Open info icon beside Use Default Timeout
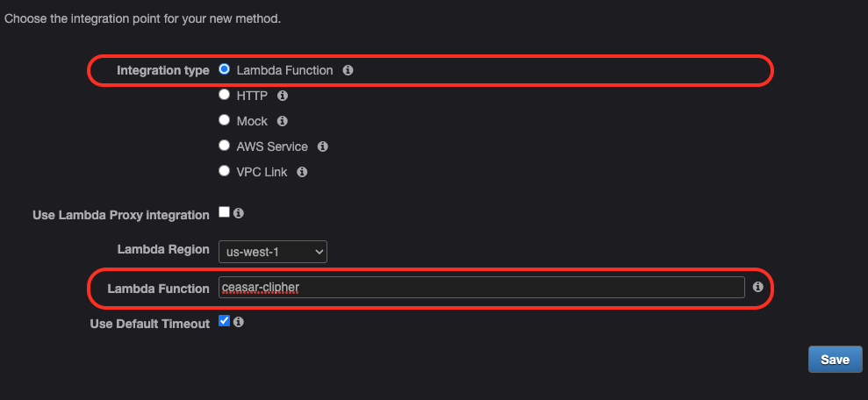 pos(239,321)
